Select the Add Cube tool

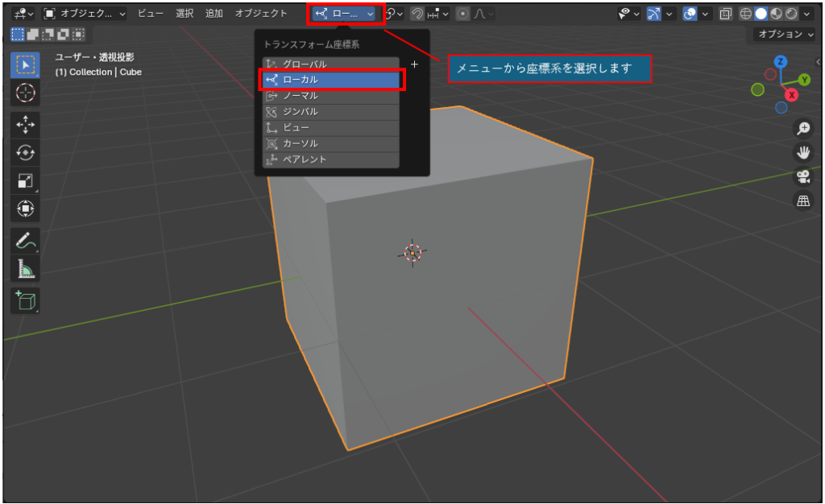(x=25, y=300)
